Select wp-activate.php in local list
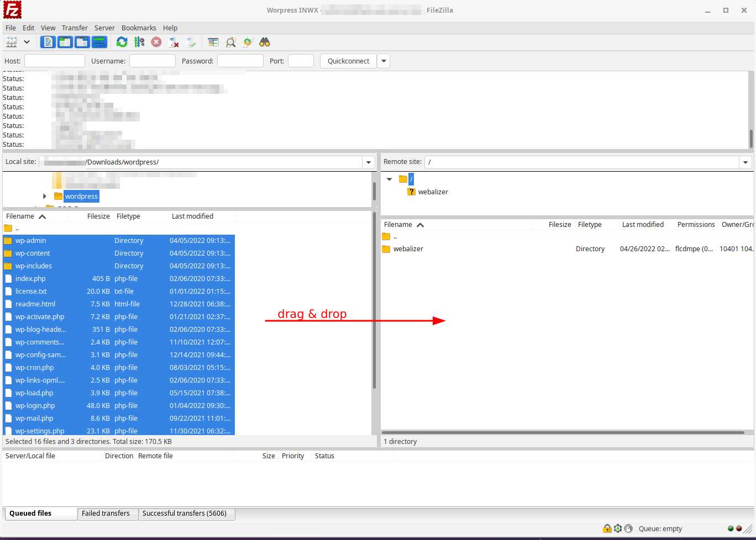Screen dimensions: 756x540 point(119,317)
